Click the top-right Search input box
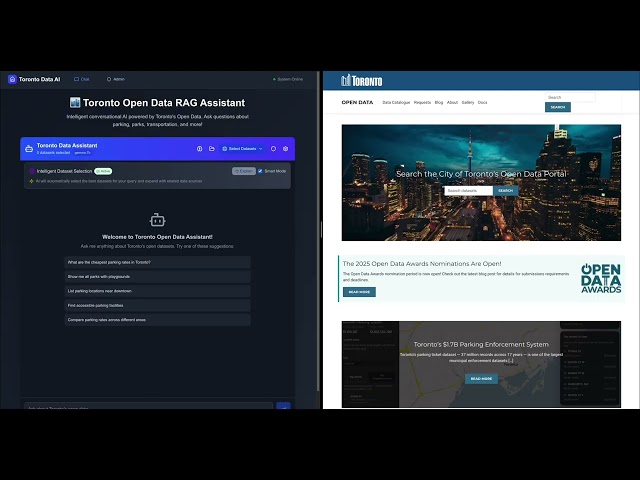 (x=570, y=97)
